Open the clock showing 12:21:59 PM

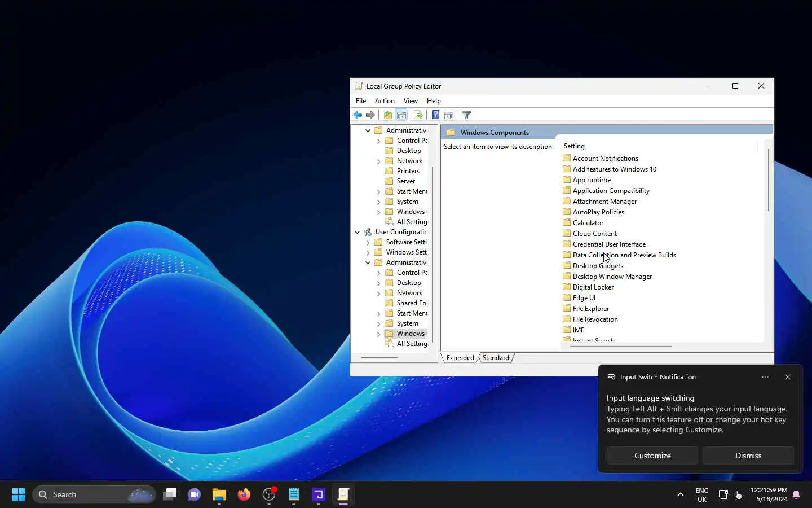pyautogui.click(x=769, y=494)
